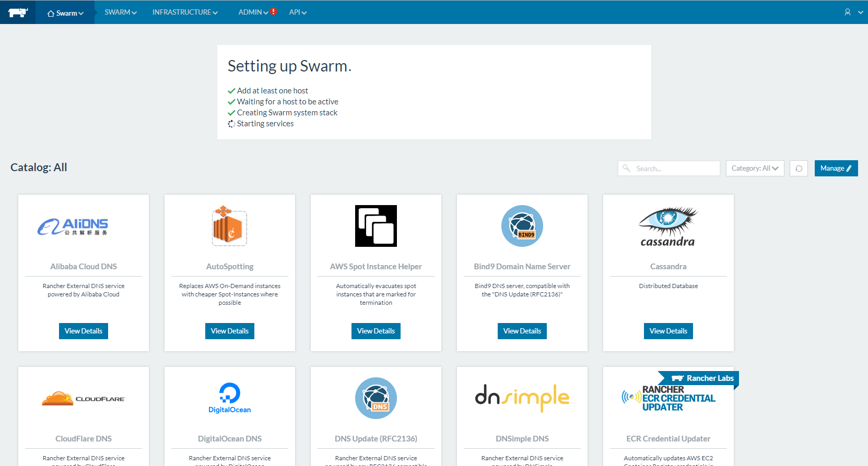View Details for AWS Spot Instance Helper
This screenshot has width=868, height=466.
[x=376, y=331]
